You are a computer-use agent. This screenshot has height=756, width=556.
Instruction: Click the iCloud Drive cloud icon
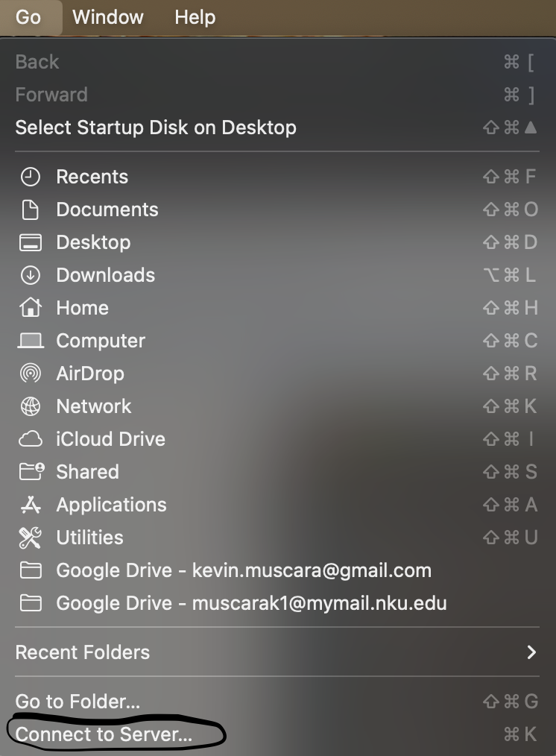point(30,439)
